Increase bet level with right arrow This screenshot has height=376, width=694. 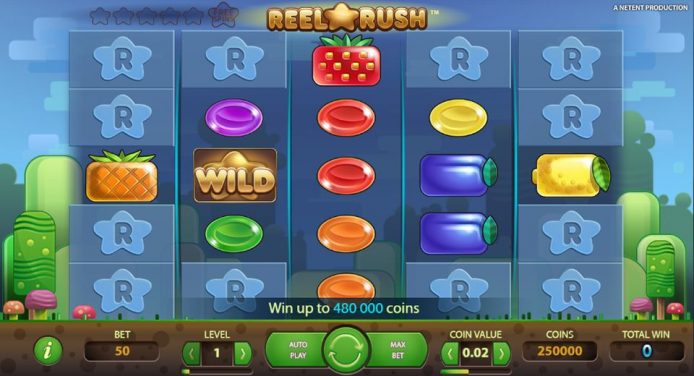pyautogui.click(x=243, y=353)
